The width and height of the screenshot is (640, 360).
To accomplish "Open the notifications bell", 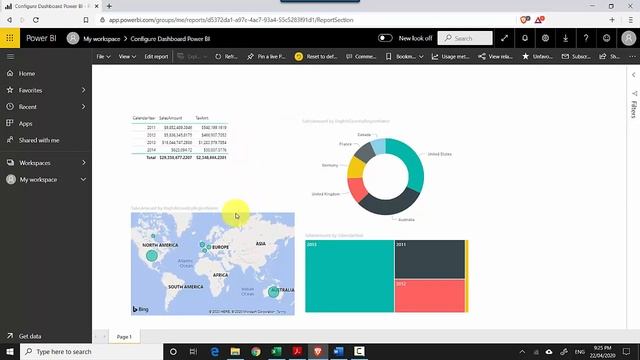I will 525,38.
